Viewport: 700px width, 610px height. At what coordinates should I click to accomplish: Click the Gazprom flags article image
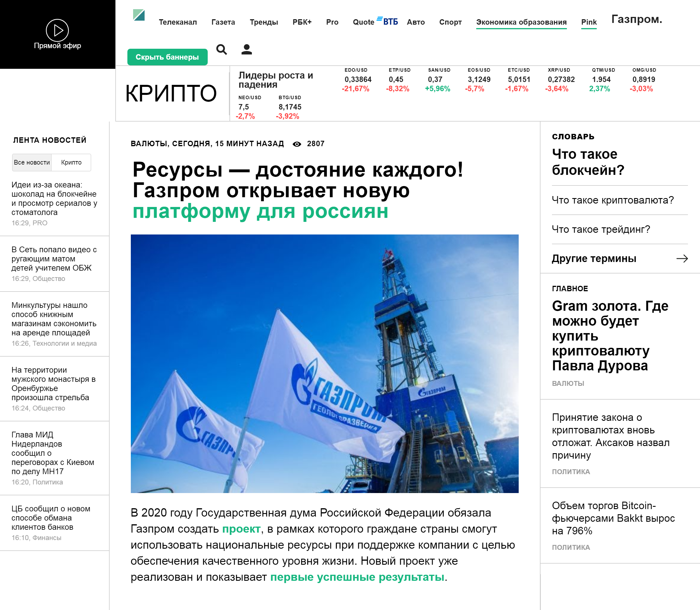pyautogui.click(x=325, y=363)
